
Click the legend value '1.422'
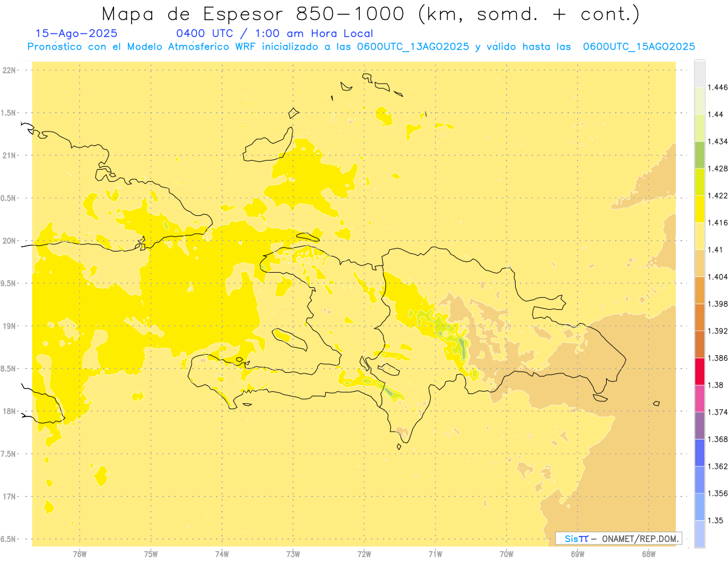tap(716, 195)
